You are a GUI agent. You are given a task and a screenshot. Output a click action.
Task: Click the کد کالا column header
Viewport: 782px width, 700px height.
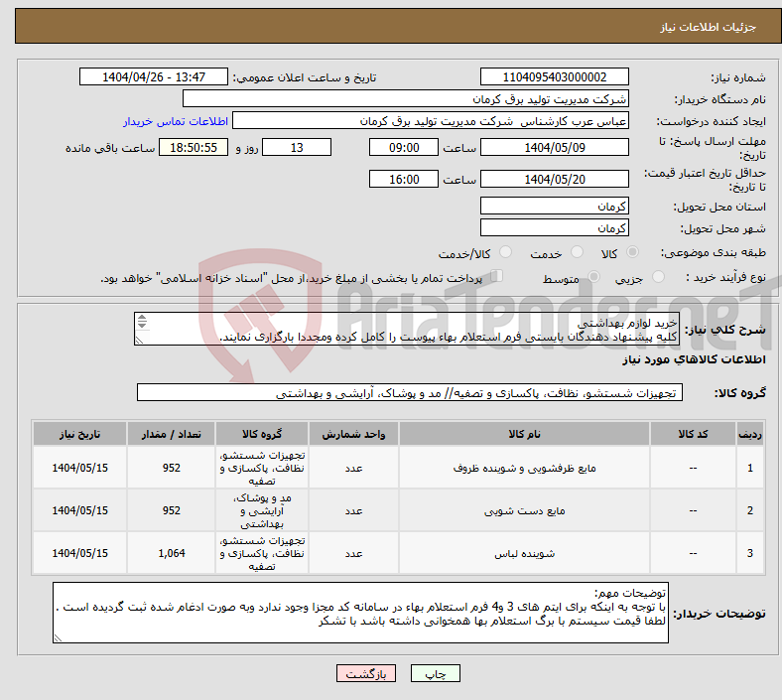693,434
